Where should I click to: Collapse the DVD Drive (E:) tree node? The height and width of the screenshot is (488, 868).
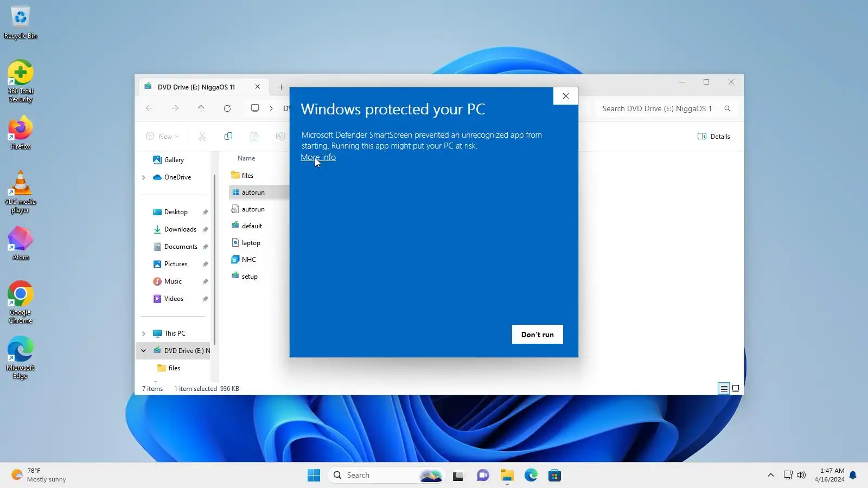144,351
